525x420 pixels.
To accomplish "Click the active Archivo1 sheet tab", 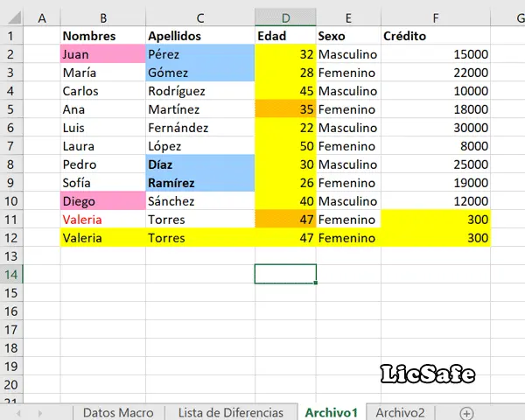I will click(x=331, y=413).
